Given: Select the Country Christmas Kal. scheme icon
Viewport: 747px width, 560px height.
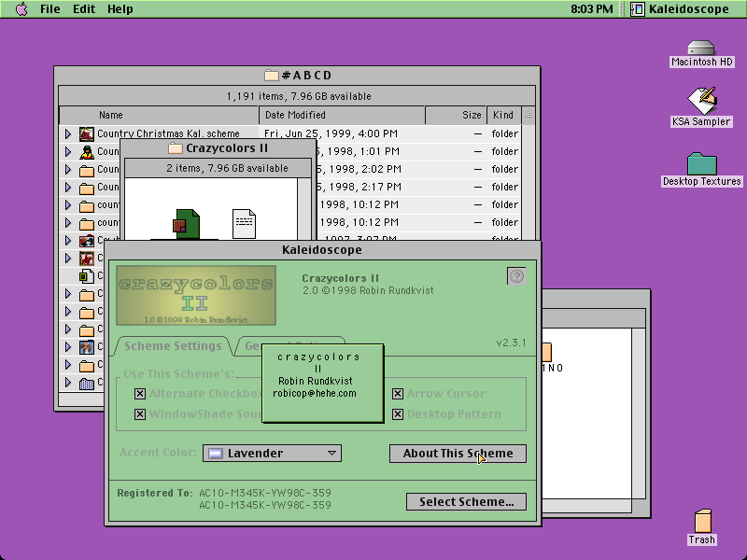Looking at the screenshot, I should pos(86,133).
